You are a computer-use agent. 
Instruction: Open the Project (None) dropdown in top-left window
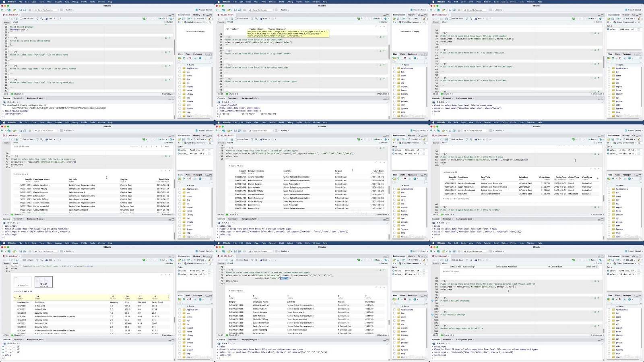point(204,10)
